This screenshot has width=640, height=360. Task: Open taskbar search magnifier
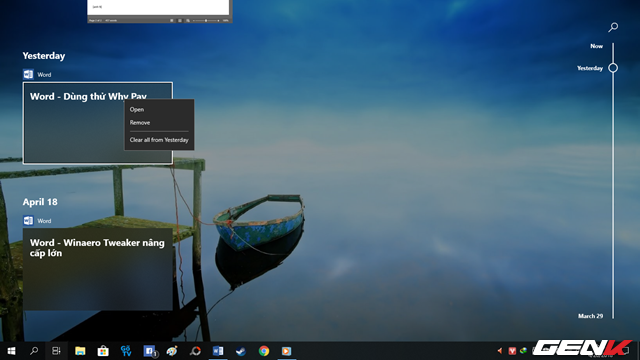click(34, 351)
